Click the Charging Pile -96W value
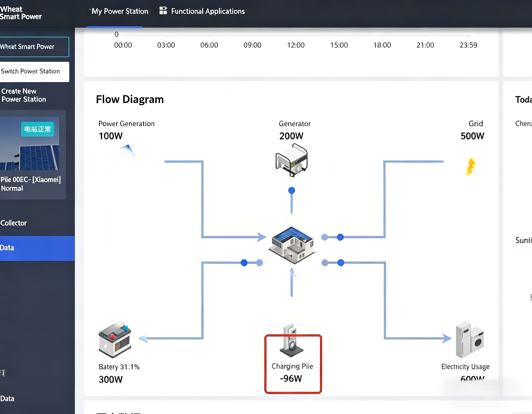The height and width of the screenshot is (414, 532). pos(291,378)
